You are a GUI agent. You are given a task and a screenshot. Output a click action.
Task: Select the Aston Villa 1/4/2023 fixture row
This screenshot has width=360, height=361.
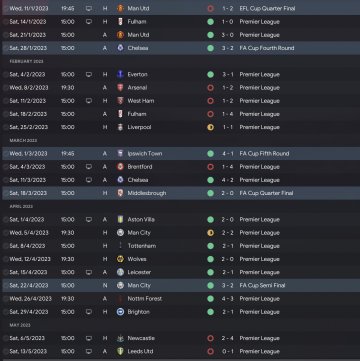pyautogui.click(x=180, y=220)
